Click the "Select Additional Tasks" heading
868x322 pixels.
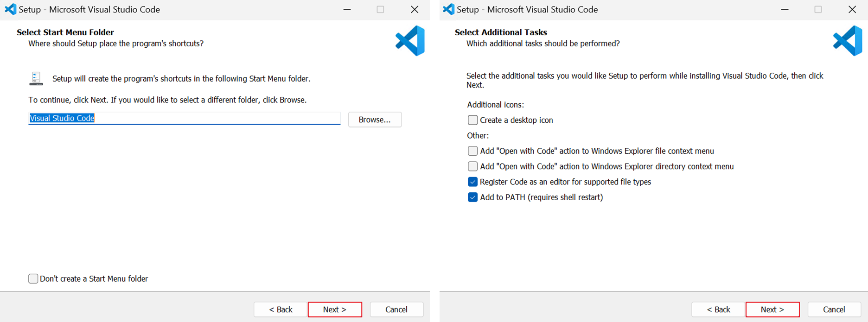coord(501,32)
